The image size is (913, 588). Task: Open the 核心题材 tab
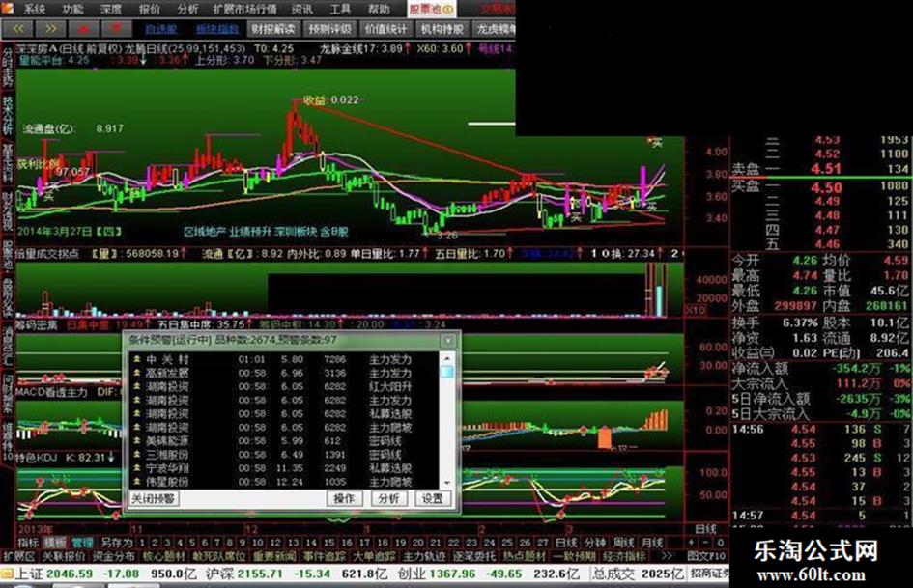[x=164, y=556]
